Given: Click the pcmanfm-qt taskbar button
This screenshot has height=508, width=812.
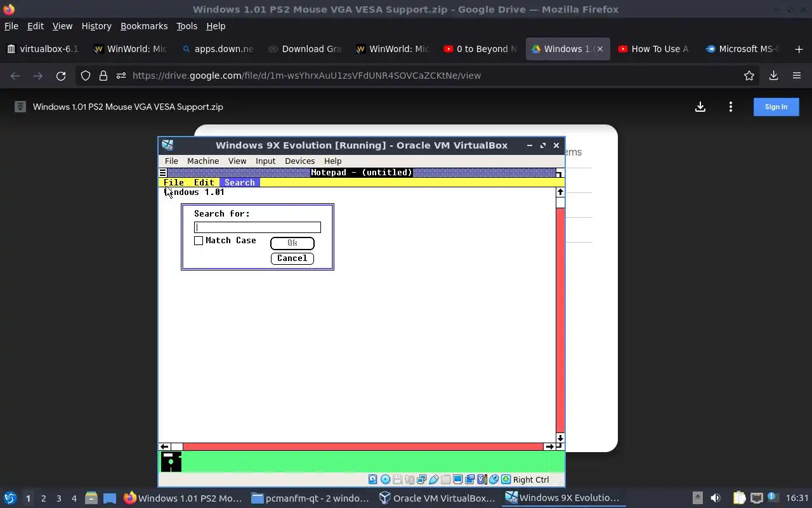Looking at the screenshot, I should [x=310, y=498].
